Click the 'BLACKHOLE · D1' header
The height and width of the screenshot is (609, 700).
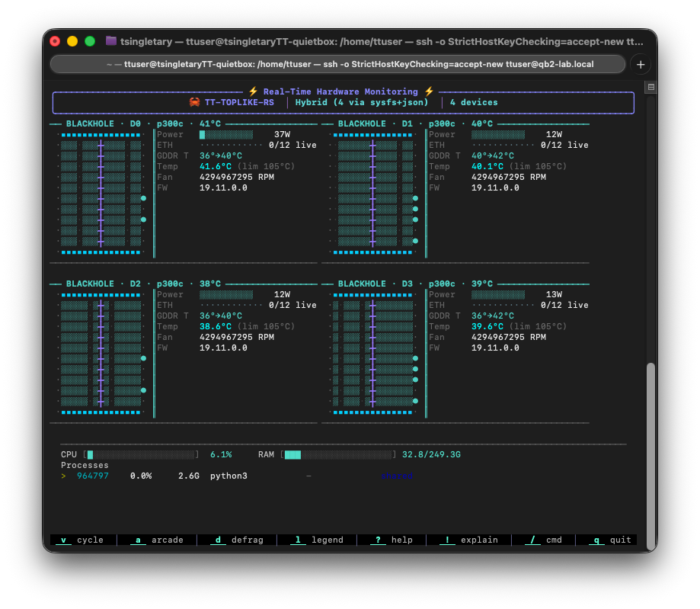[375, 123]
